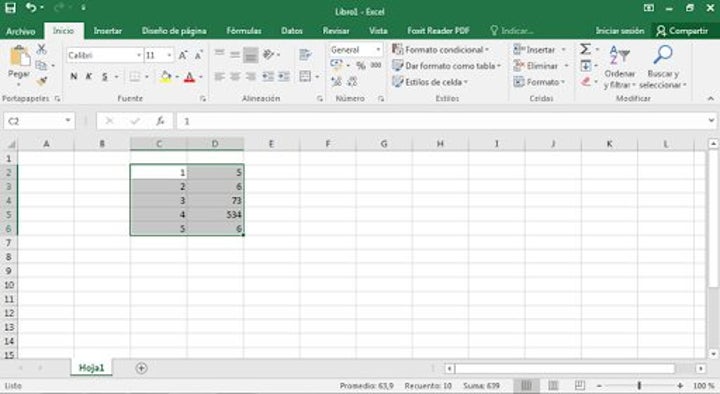Click the accounting currency format icon
Image resolution: width=720 pixels, height=394 pixels.
336,65
